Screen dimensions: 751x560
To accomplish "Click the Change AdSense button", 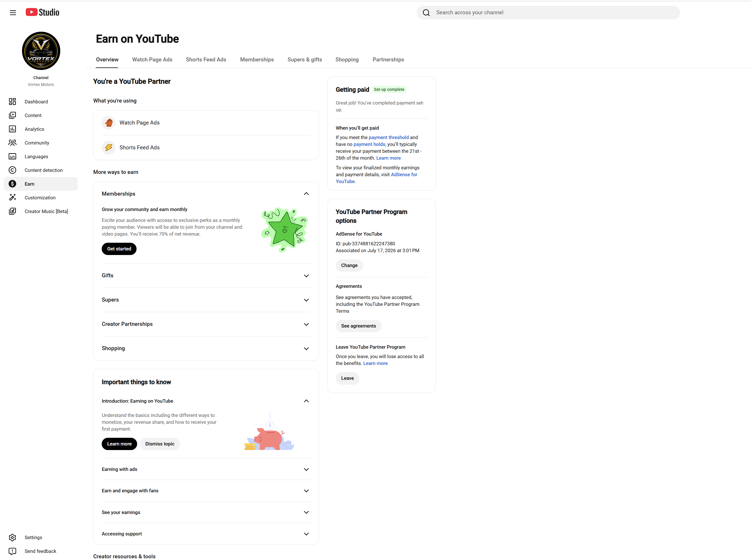I will point(349,265).
